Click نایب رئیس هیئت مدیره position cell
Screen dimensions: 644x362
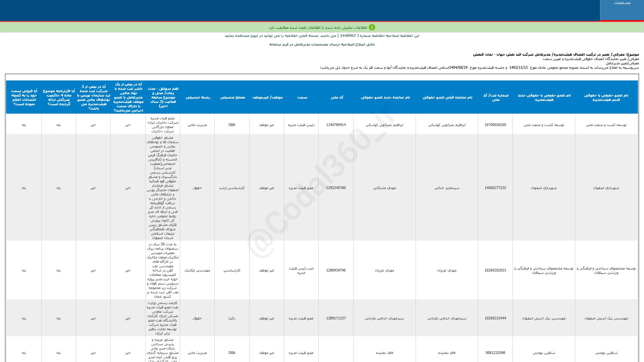click(x=301, y=270)
